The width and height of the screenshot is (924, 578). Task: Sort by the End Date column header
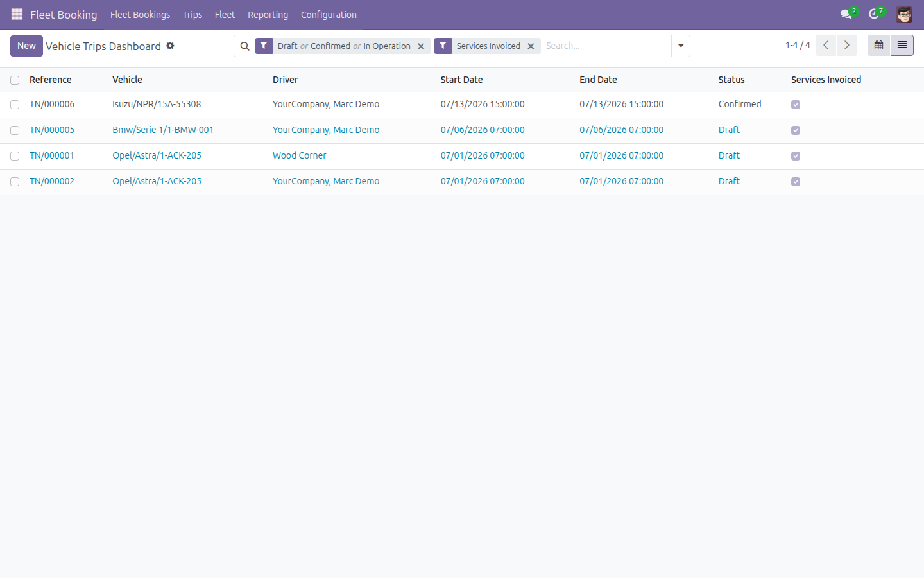[598, 80]
